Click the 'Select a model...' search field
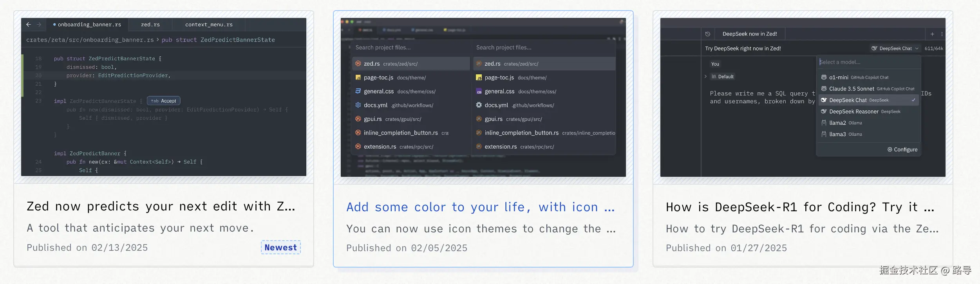This screenshot has width=980, height=284. (x=869, y=62)
